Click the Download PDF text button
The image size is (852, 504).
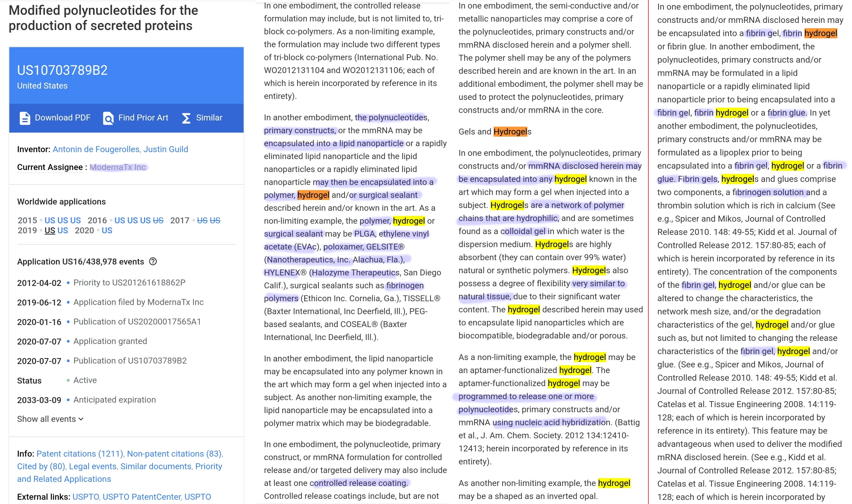click(63, 118)
